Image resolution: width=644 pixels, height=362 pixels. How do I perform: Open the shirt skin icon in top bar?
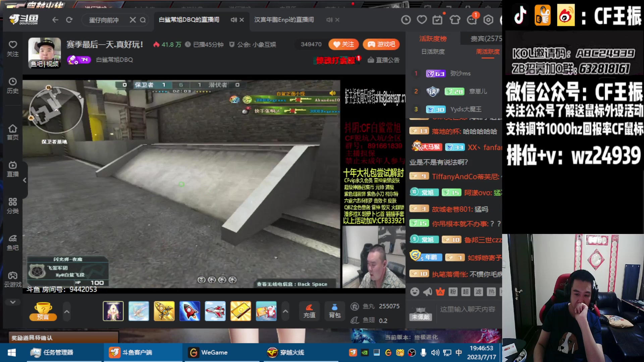tap(455, 20)
